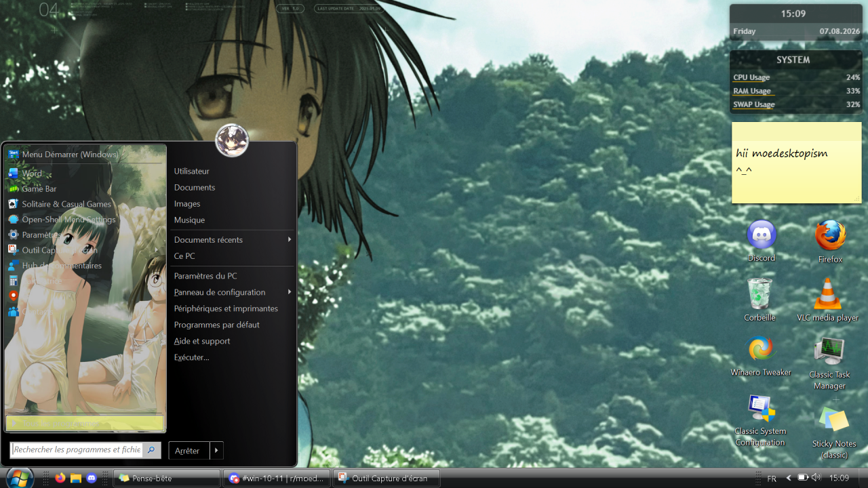Select the Classic Task Manager desktop icon
Viewport: 868px width, 488px height.
pyautogui.click(x=829, y=364)
